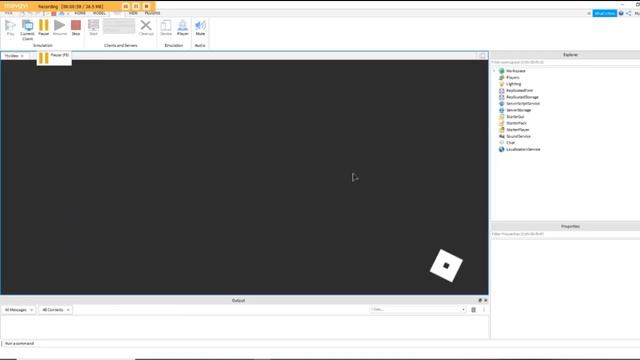Select the place document tab
The height and width of the screenshot is (360, 640).
(14, 56)
